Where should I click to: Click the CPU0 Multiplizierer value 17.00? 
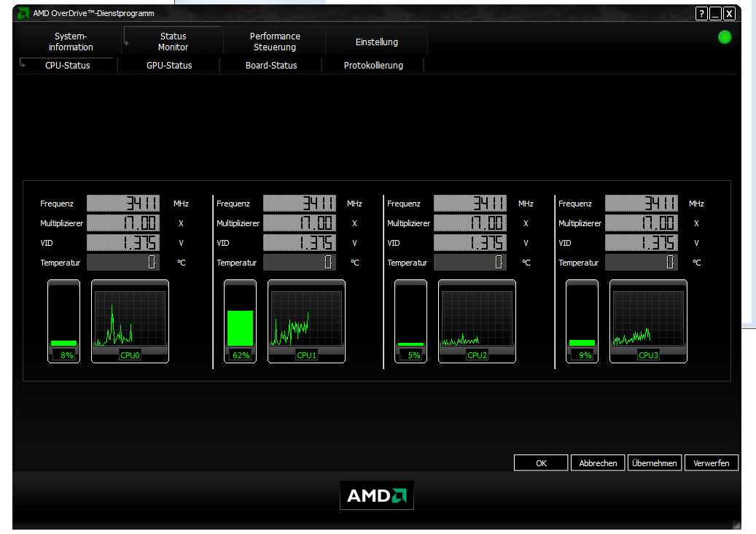[123, 222]
